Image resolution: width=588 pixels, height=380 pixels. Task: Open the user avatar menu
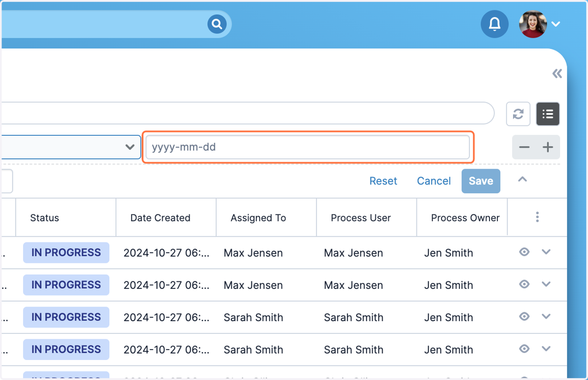pyautogui.click(x=533, y=24)
